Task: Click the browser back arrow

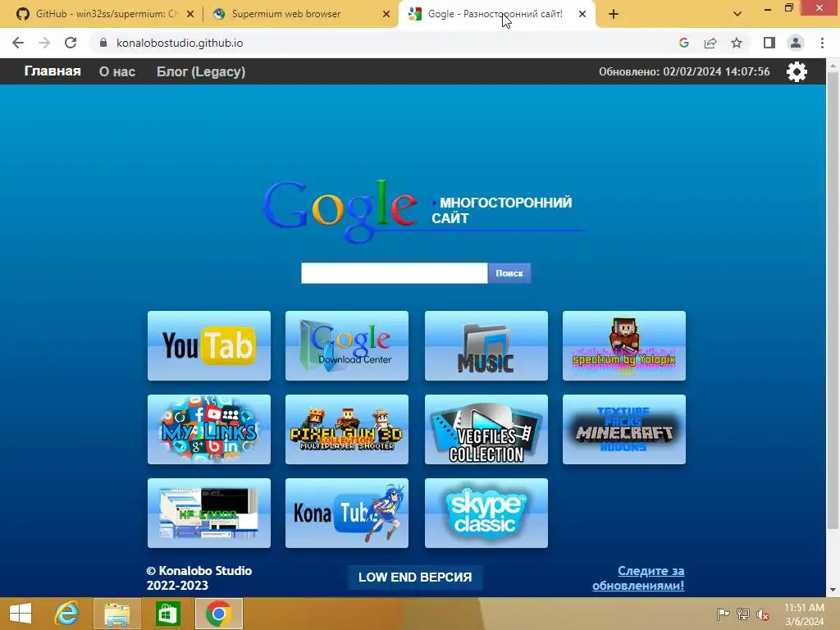Action: 18,43
